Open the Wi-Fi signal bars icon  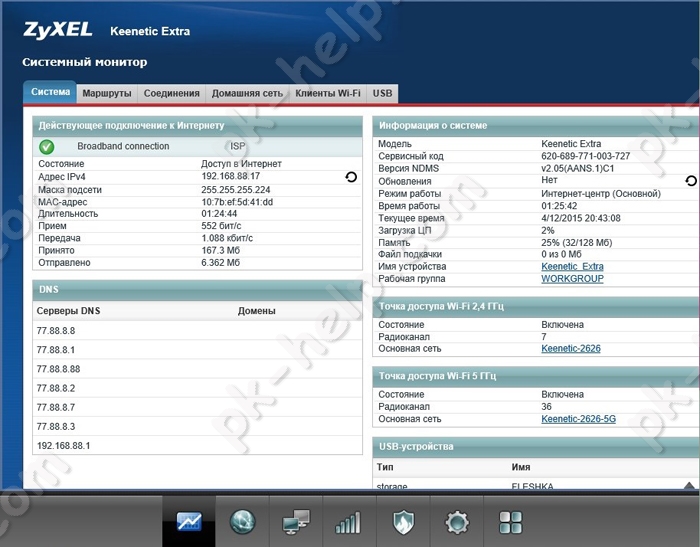pos(349,521)
